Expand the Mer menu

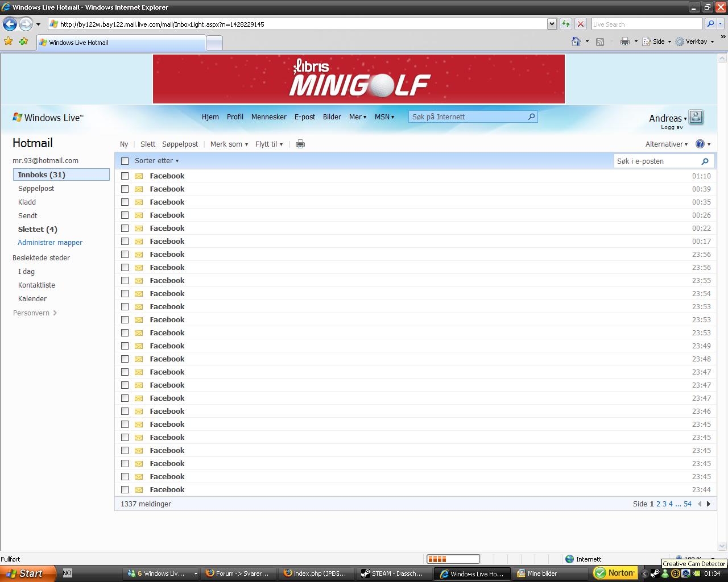point(357,117)
